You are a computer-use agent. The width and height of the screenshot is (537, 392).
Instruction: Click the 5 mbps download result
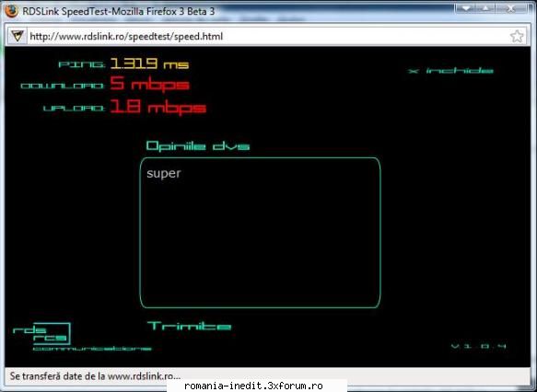click(x=149, y=84)
